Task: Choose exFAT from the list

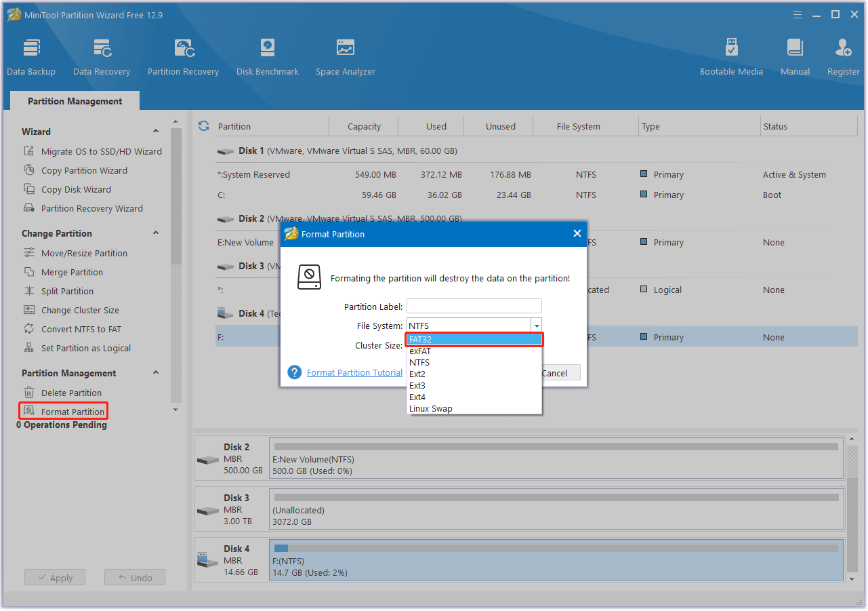Action: (x=474, y=351)
